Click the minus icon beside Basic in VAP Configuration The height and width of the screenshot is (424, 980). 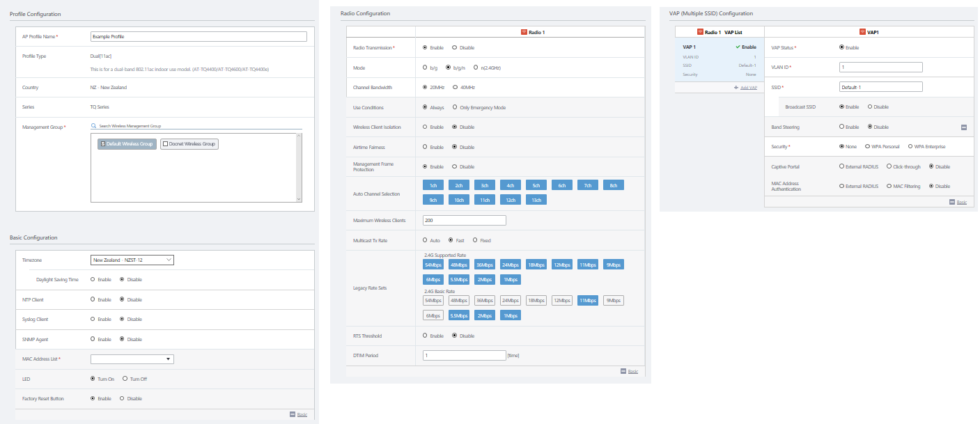coord(951,202)
